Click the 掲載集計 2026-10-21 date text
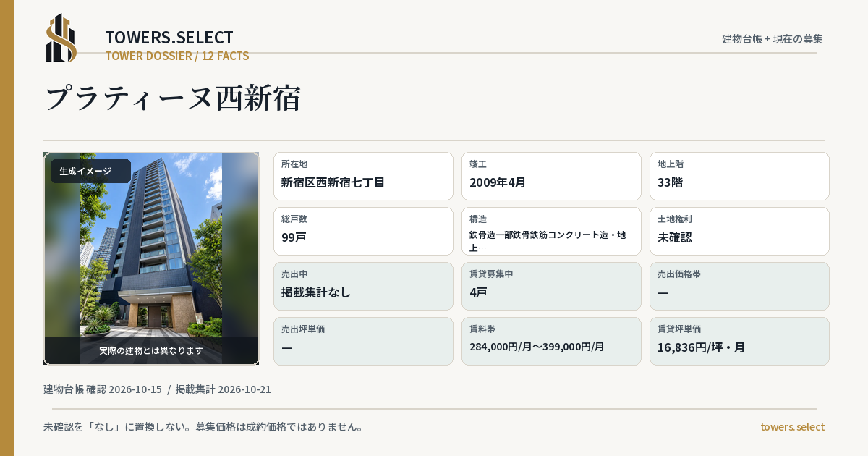Image resolution: width=868 pixels, height=456 pixels. click(x=223, y=389)
